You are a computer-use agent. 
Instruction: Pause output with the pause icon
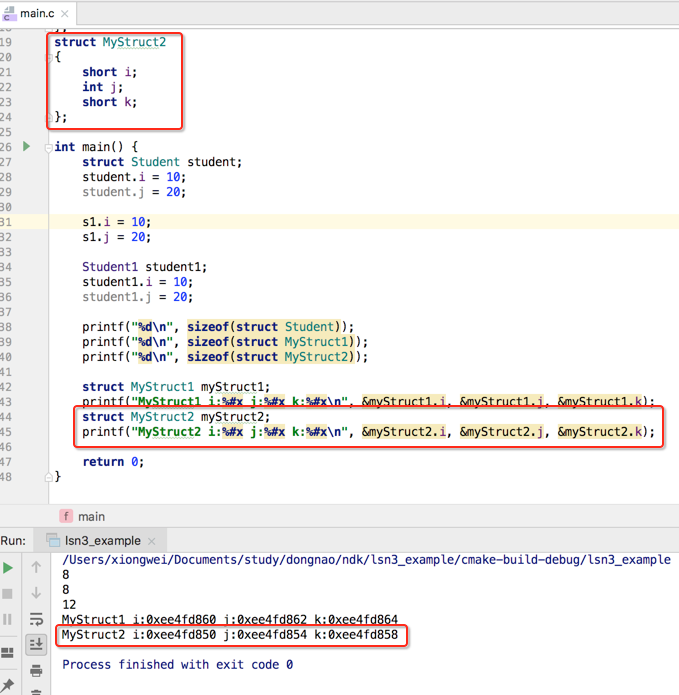tap(8, 619)
